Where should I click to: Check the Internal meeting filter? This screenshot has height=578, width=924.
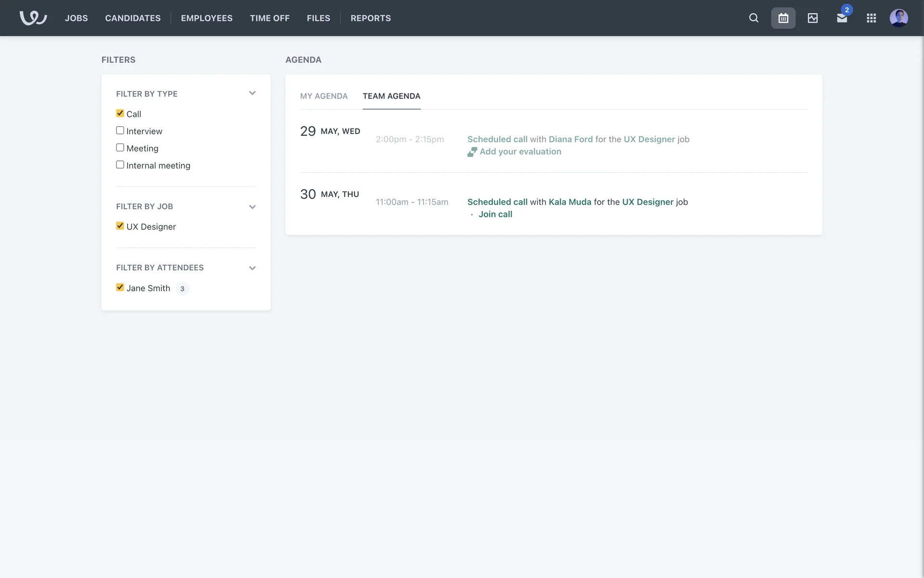pos(120,165)
